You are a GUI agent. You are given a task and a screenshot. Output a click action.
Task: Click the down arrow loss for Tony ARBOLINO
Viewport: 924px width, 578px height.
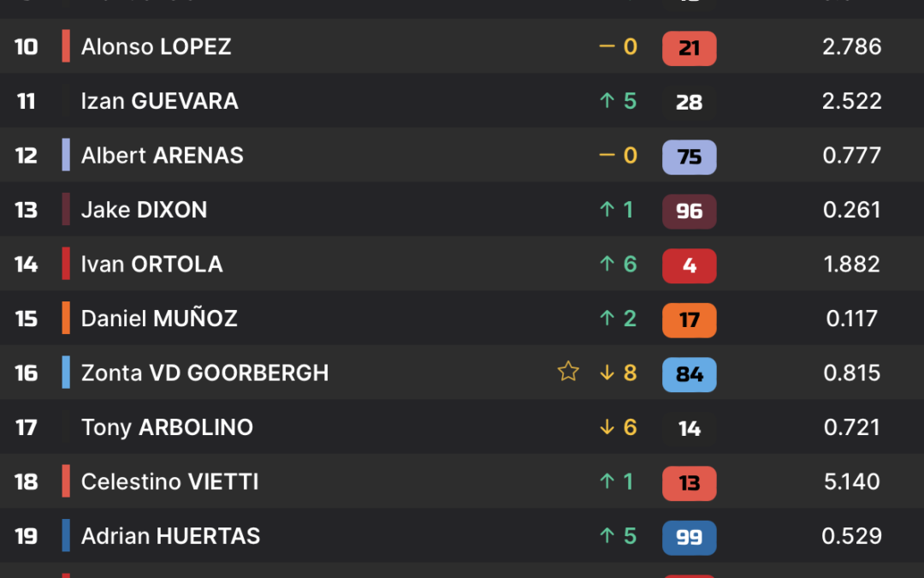pos(618,427)
